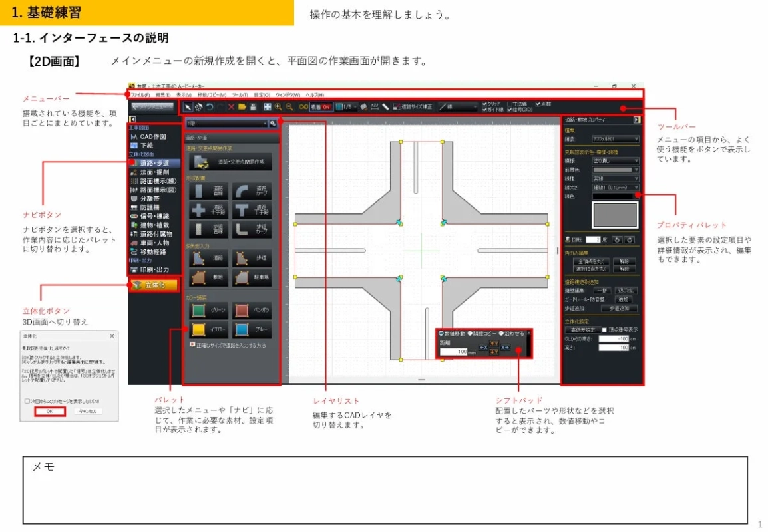This screenshot has height=532, width=768.
Task: Open the 移動/コピー(M) menu
Action: pyautogui.click(x=212, y=95)
